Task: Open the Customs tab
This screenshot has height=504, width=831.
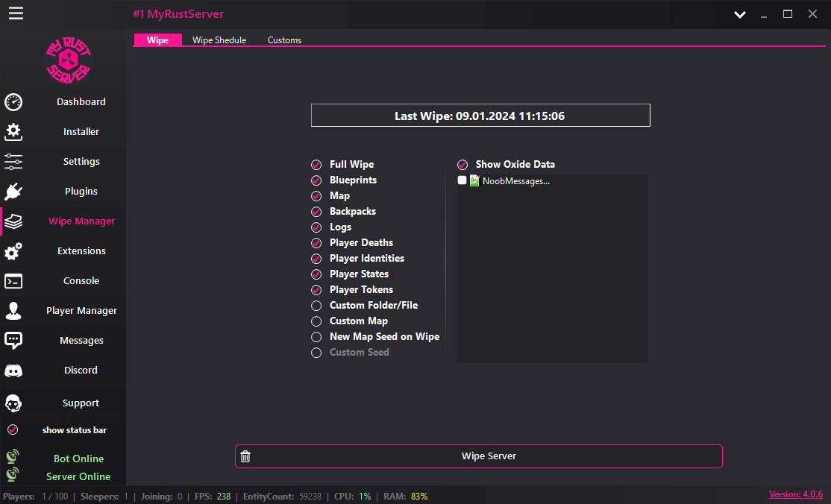Action: click(284, 40)
